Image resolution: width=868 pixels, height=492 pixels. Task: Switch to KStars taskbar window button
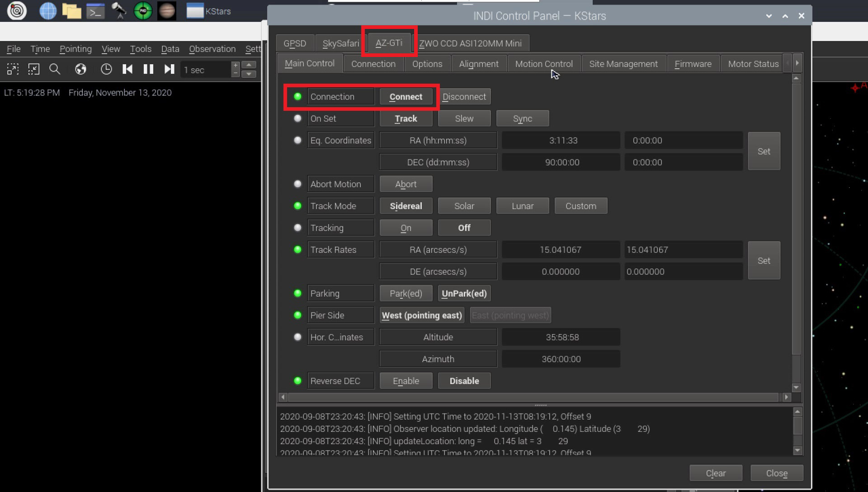209,11
